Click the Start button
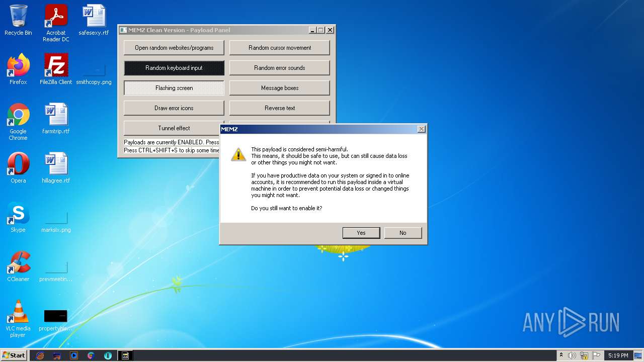 [x=14, y=355]
